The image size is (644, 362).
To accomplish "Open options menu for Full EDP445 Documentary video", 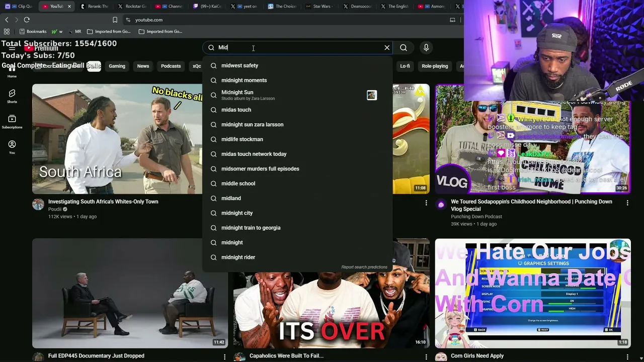I will click(x=224, y=356).
